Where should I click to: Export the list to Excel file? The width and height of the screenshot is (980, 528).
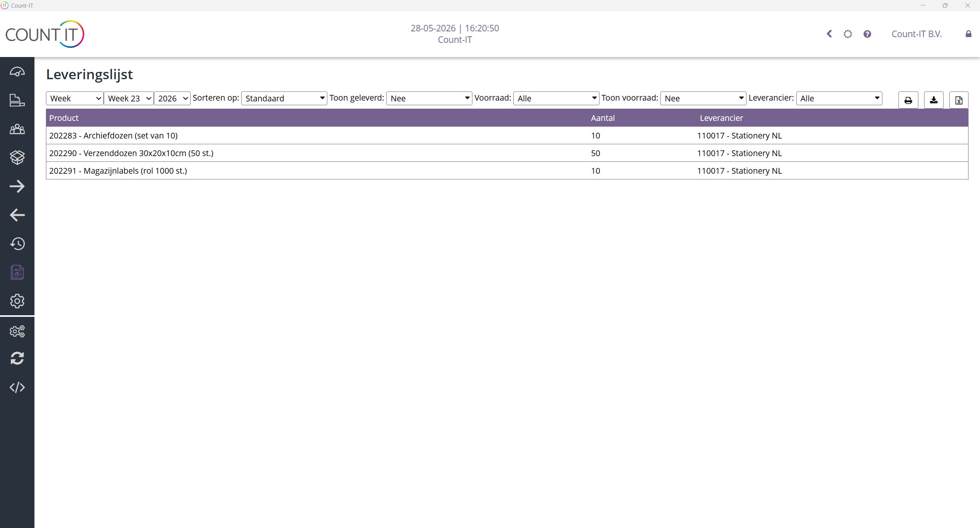point(959,100)
